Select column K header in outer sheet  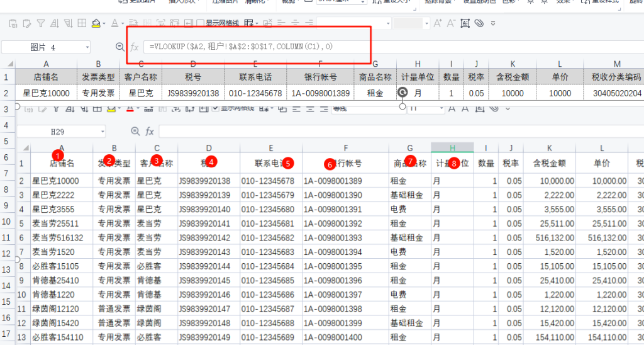[x=513, y=64]
